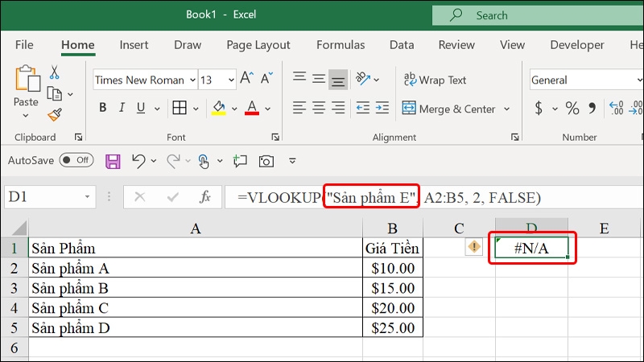Switch to the Formulas tab
The height and width of the screenshot is (362, 644).
[x=341, y=45]
